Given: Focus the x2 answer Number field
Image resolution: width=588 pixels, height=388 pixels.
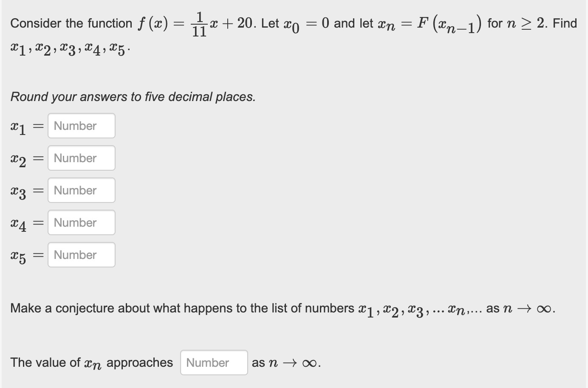Looking at the screenshot, I should click(x=82, y=158).
